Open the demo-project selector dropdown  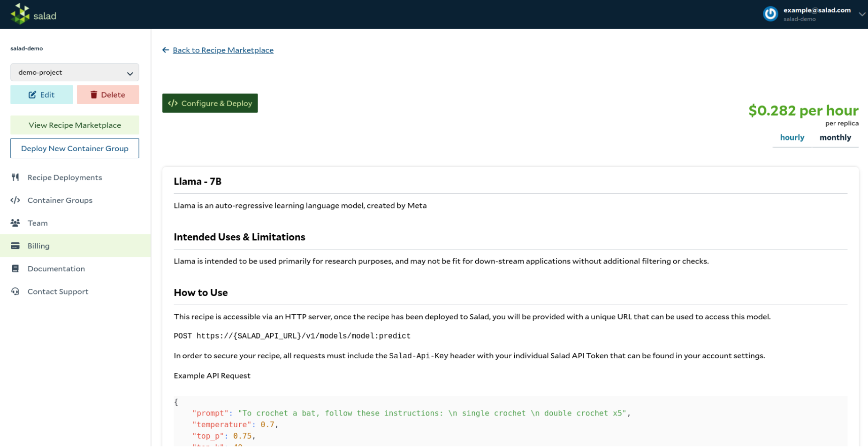(x=75, y=73)
